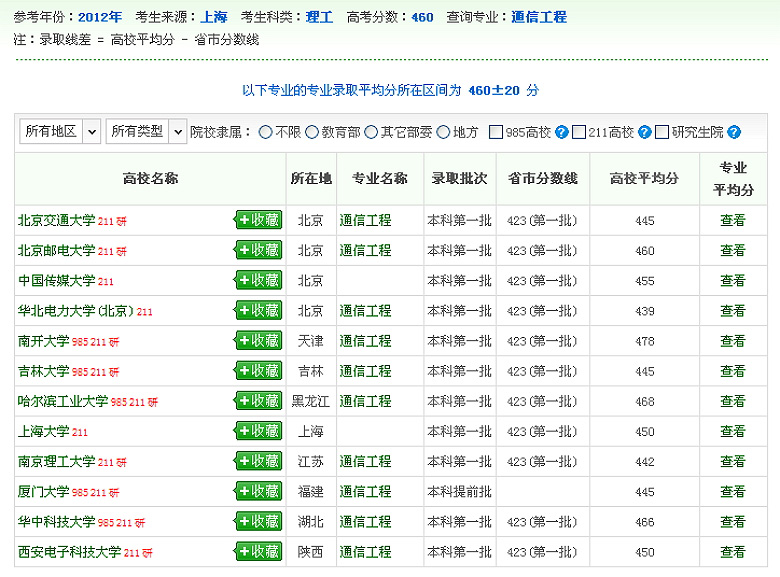Click 通信工程 major in 南开大学 row
Viewport: 780px width, 577px height.
[366, 341]
